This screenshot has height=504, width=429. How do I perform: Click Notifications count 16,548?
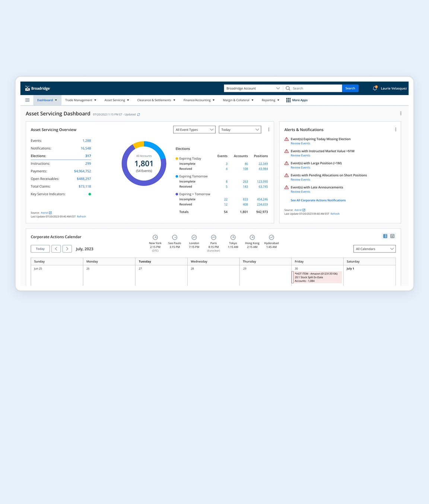click(x=86, y=148)
